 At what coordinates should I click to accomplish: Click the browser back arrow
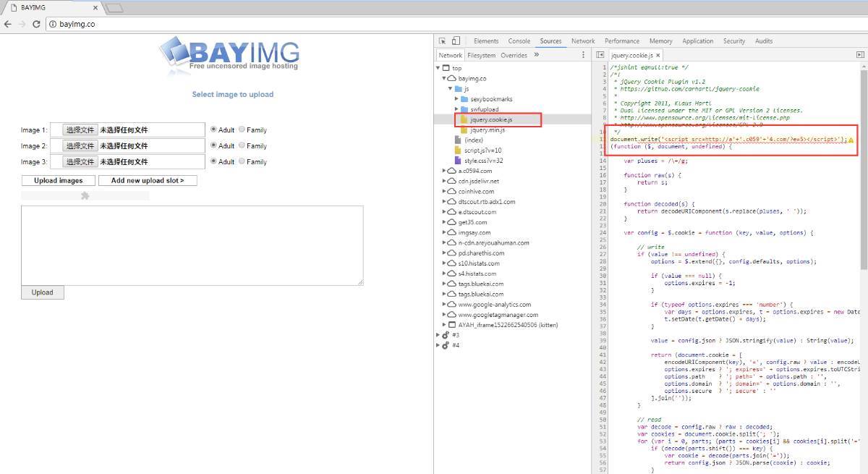pyautogui.click(x=7, y=24)
